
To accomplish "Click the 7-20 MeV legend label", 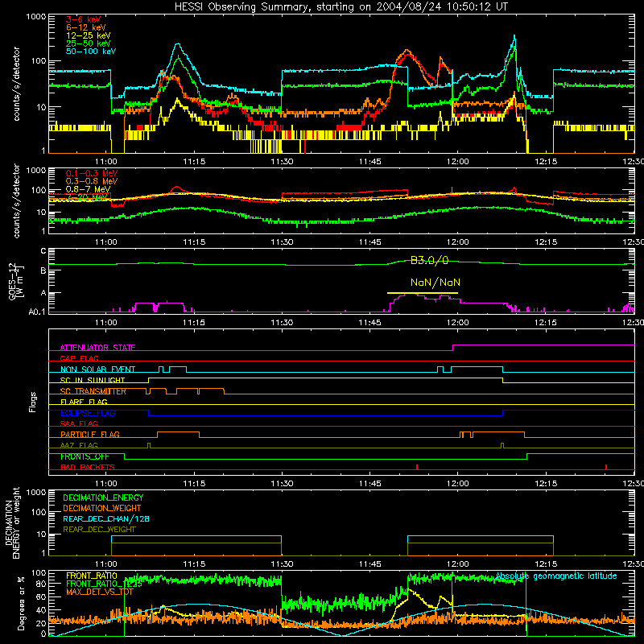I will click(x=87, y=197).
